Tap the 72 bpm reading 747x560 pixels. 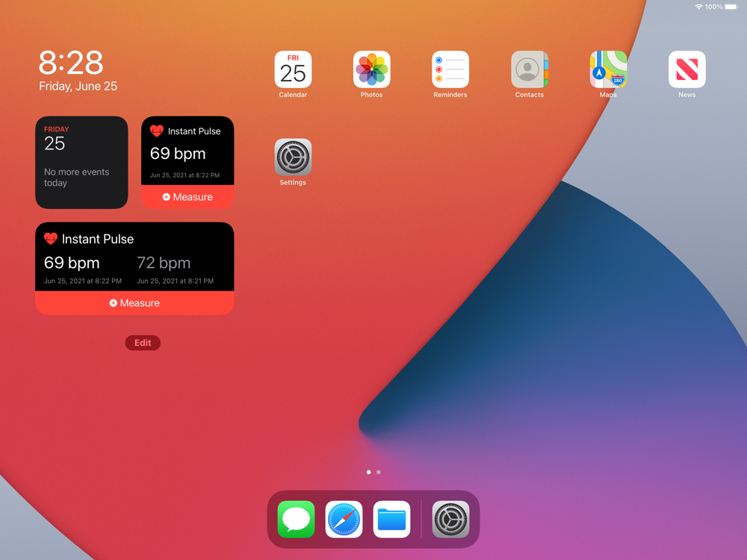pos(164,263)
